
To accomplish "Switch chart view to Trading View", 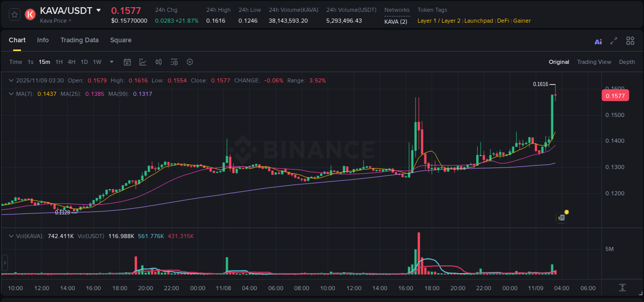I will 594,62.
